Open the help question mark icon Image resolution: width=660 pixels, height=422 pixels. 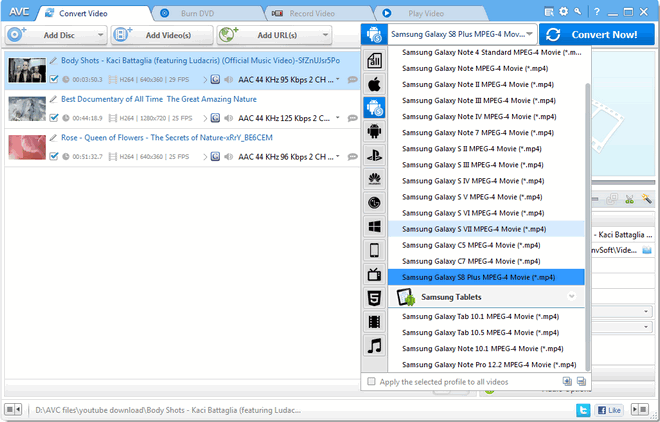pos(596,12)
